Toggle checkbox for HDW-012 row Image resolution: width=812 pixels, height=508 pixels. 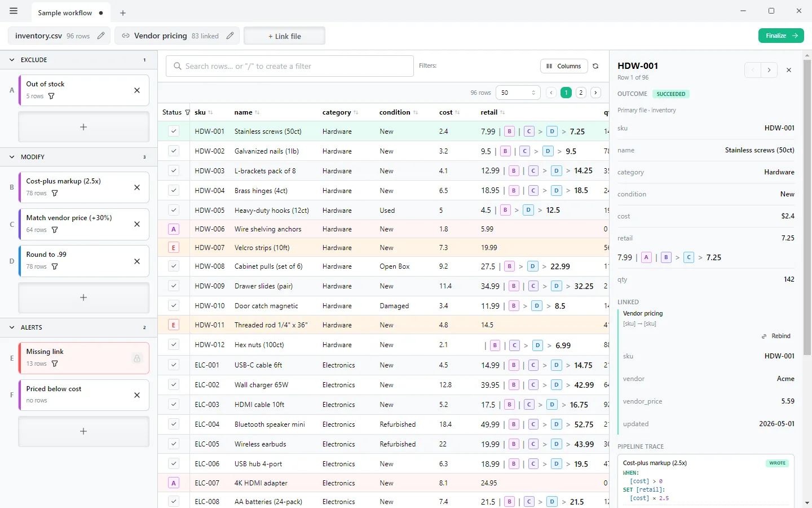click(x=174, y=344)
